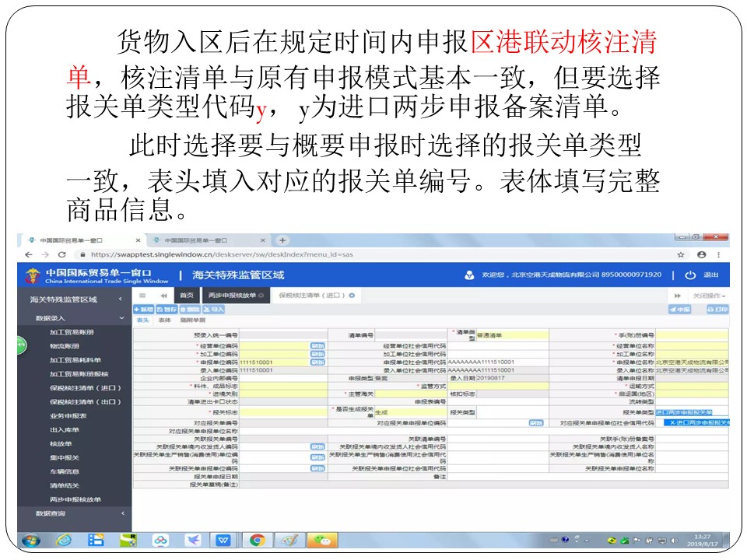Open WeChat from the Windows taskbar
The image size is (747, 560).
[x=321, y=540]
